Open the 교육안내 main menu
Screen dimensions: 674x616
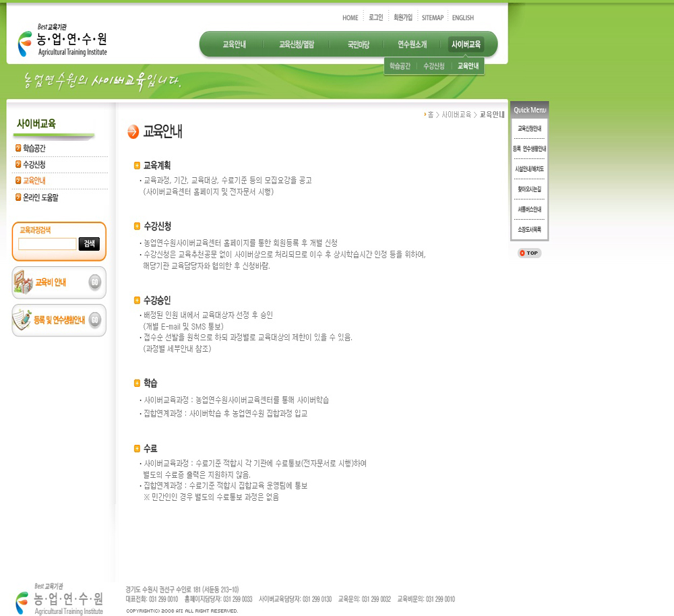click(234, 44)
